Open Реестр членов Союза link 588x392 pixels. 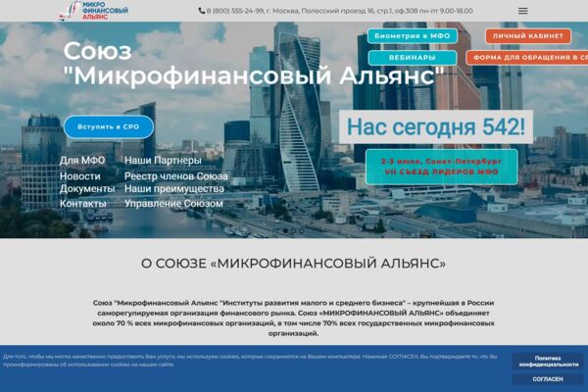[x=175, y=176]
